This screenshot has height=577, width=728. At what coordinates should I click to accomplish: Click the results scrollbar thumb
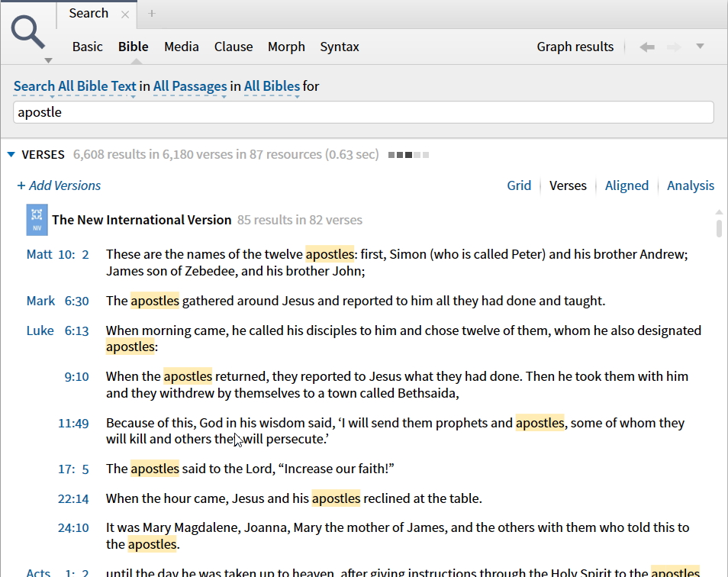tap(719, 228)
